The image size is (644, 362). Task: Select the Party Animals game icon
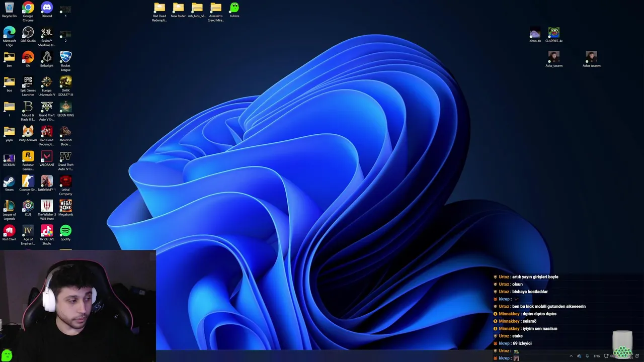tap(28, 134)
